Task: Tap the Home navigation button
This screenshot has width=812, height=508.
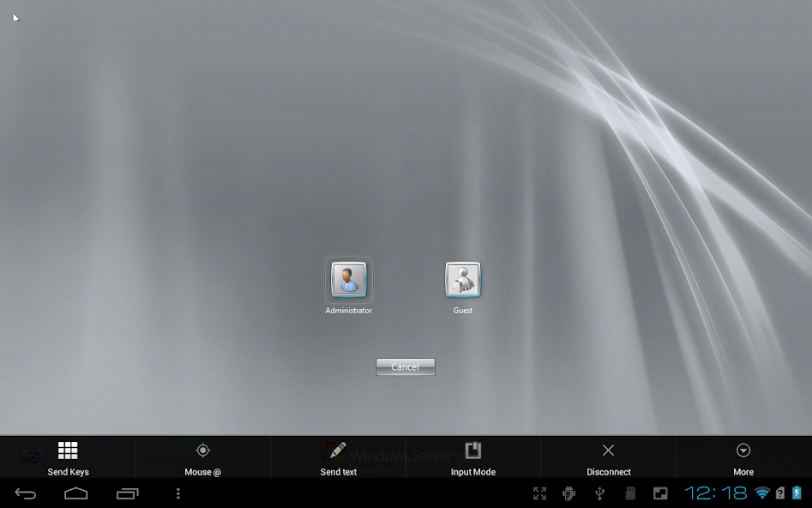Action: (x=75, y=493)
